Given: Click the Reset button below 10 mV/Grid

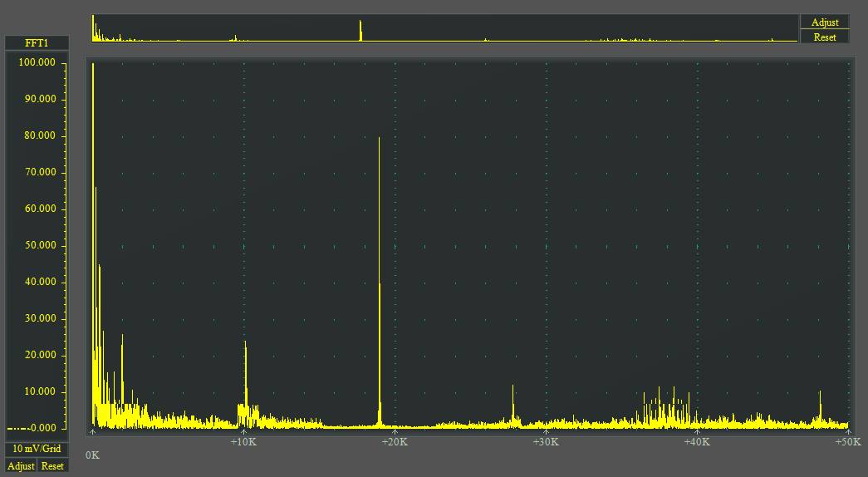Looking at the screenshot, I should click(x=52, y=466).
